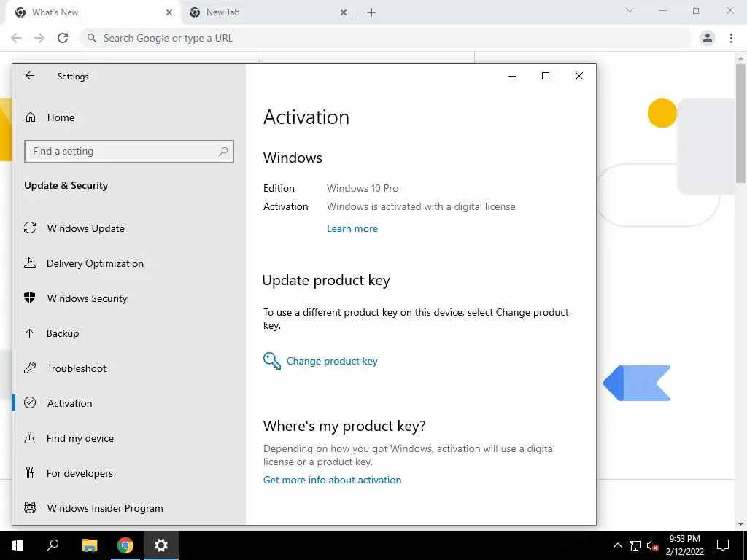Click the Chrome address bar

coord(386,38)
